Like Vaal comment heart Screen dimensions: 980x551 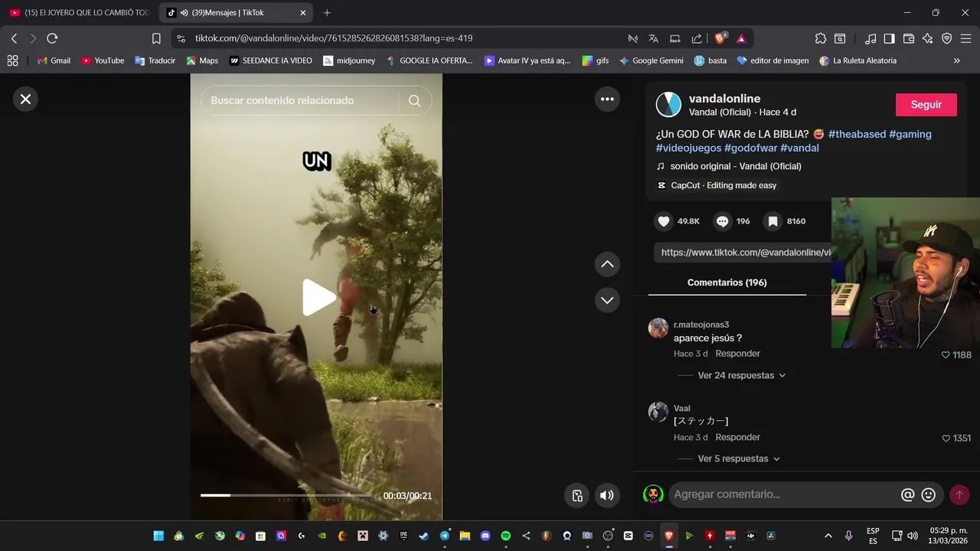point(946,439)
